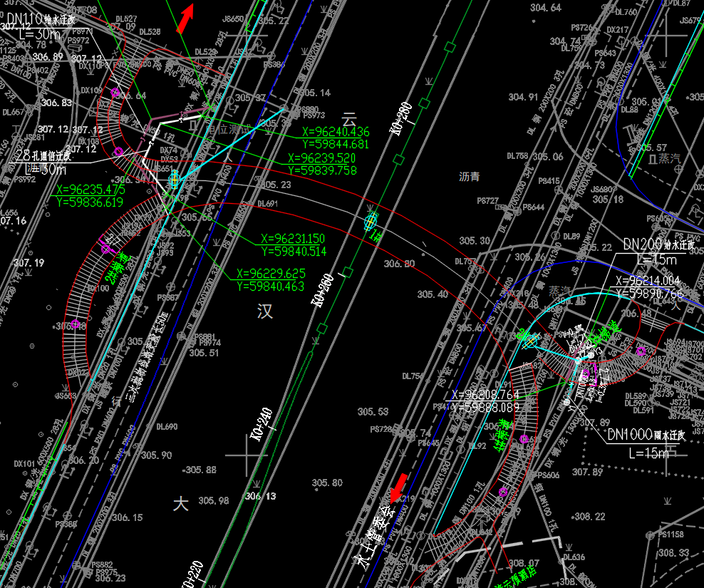This screenshot has height=588, width=704.
Task: Select the Y=59840.514 coordinate text
Action: click(294, 251)
